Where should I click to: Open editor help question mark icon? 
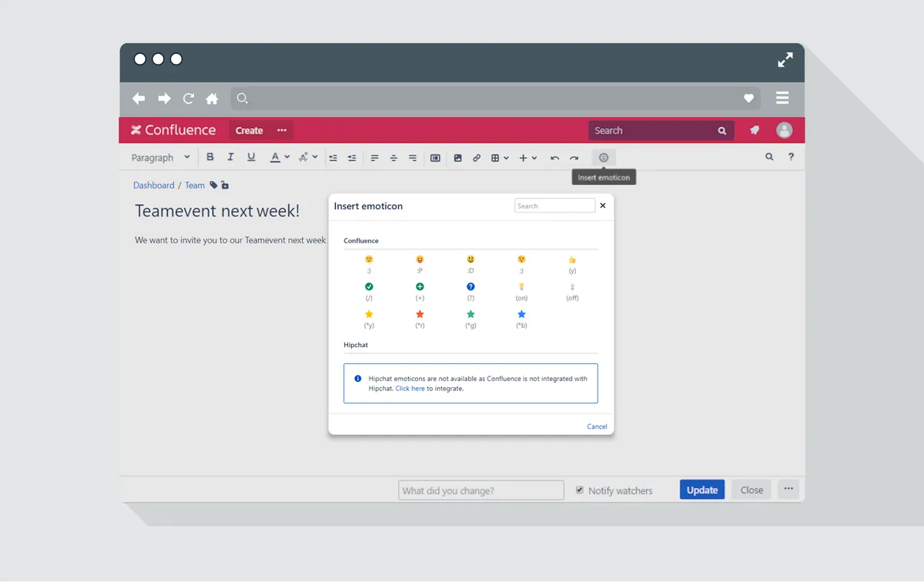pyautogui.click(x=791, y=157)
